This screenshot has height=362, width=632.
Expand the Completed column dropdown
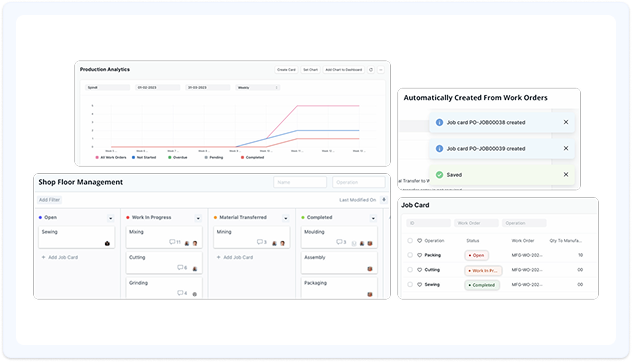373,218
